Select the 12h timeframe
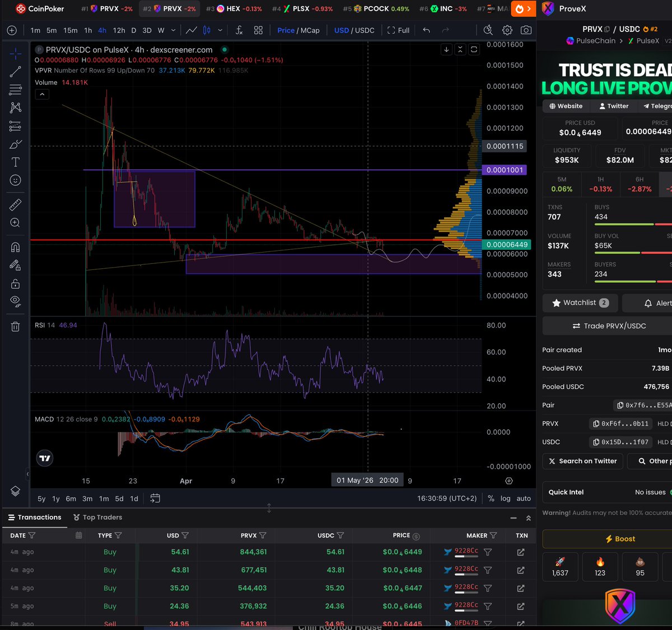 [x=119, y=30]
